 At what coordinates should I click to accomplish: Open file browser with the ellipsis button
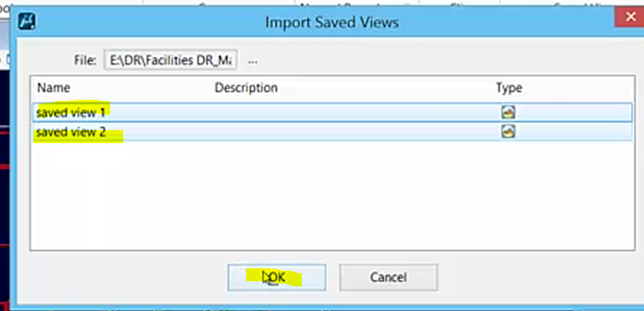pos(252,61)
